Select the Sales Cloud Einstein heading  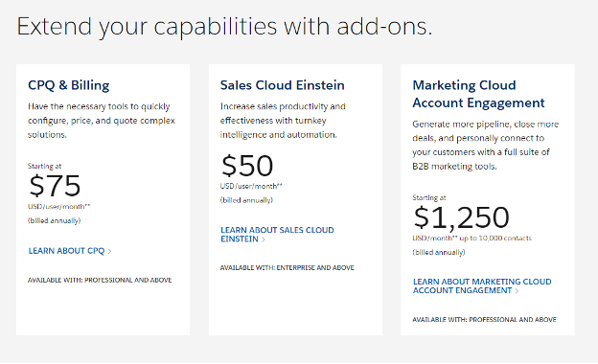click(x=282, y=85)
